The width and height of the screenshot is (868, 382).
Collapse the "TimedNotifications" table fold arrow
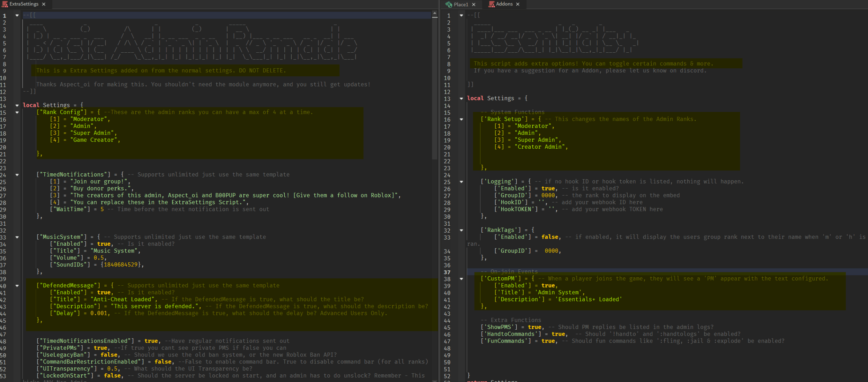point(17,175)
